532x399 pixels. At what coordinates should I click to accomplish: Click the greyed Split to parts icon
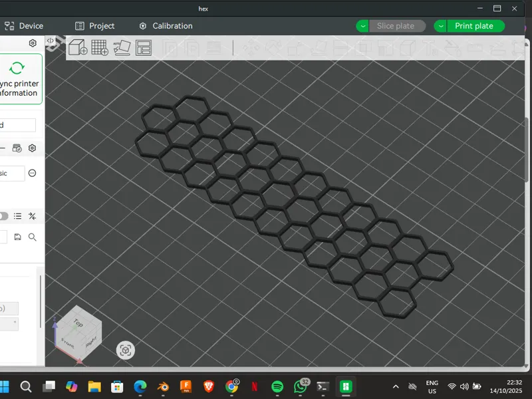tap(192, 48)
